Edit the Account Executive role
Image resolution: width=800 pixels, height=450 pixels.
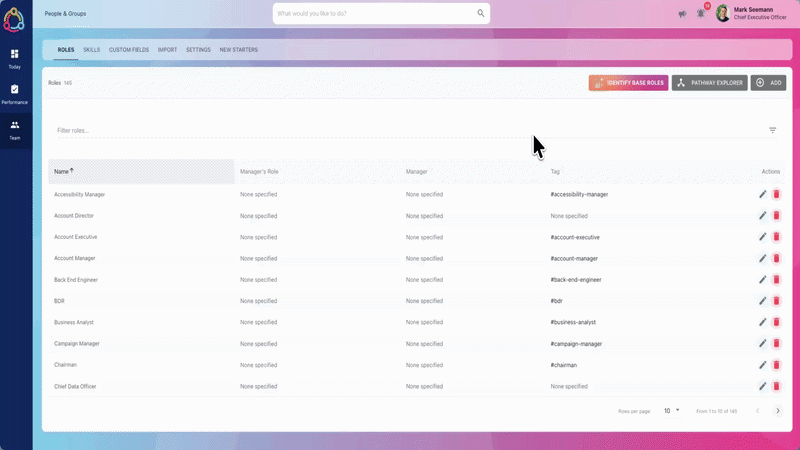point(762,237)
